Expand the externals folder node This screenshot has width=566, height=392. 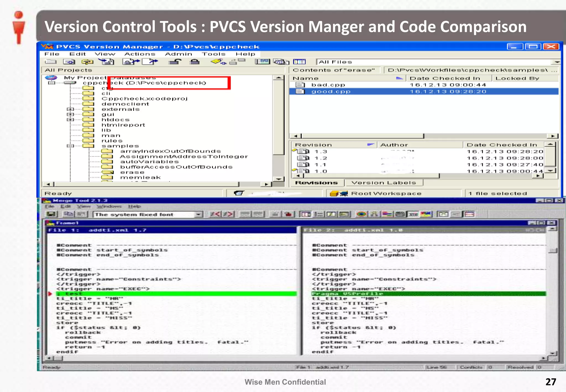70,109
